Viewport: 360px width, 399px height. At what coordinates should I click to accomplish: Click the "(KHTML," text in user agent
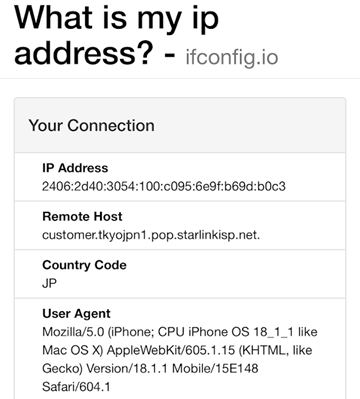point(264,350)
